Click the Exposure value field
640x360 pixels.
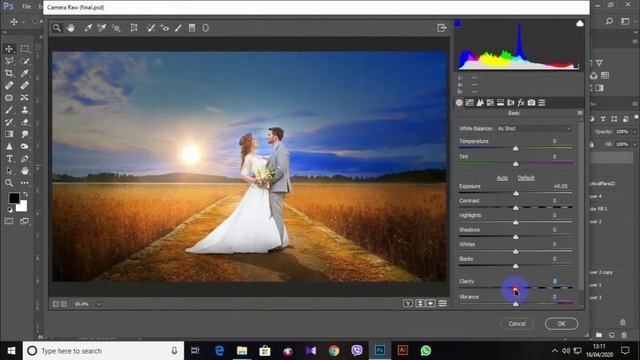point(560,186)
